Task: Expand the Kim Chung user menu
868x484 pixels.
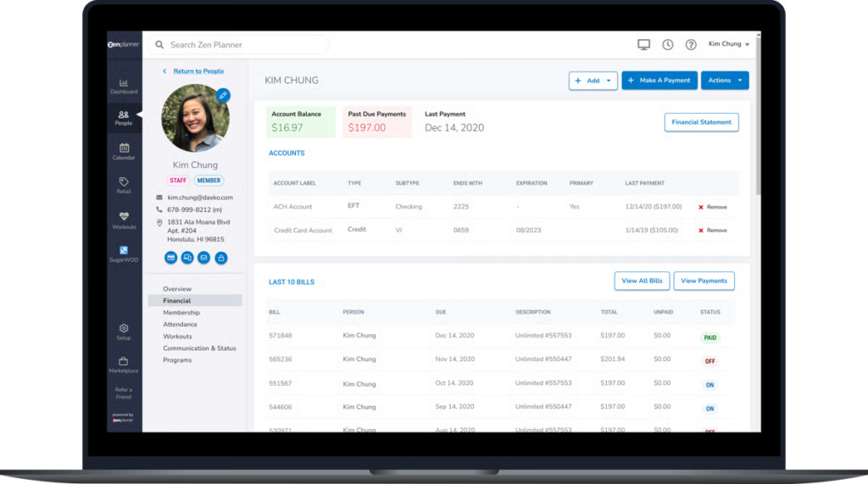Action: pyautogui.click(x=729, y=44)
